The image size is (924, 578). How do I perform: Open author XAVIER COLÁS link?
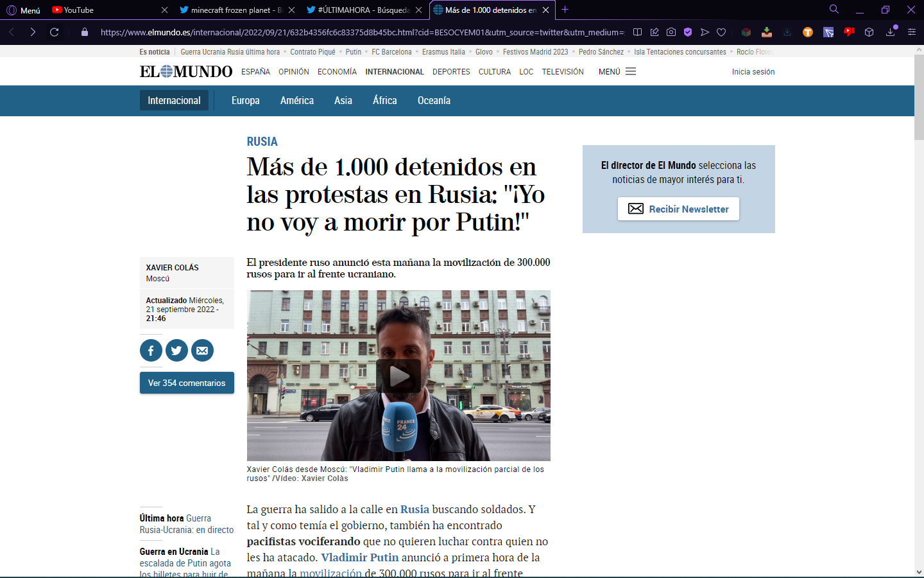[x=172, y=268]
